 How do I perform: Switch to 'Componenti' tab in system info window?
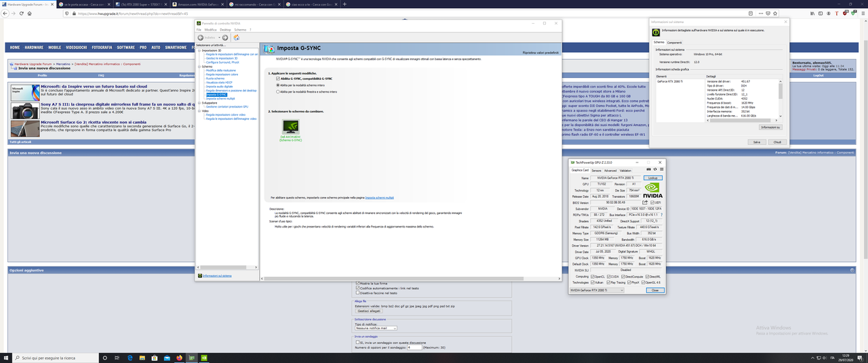[674, 42]
